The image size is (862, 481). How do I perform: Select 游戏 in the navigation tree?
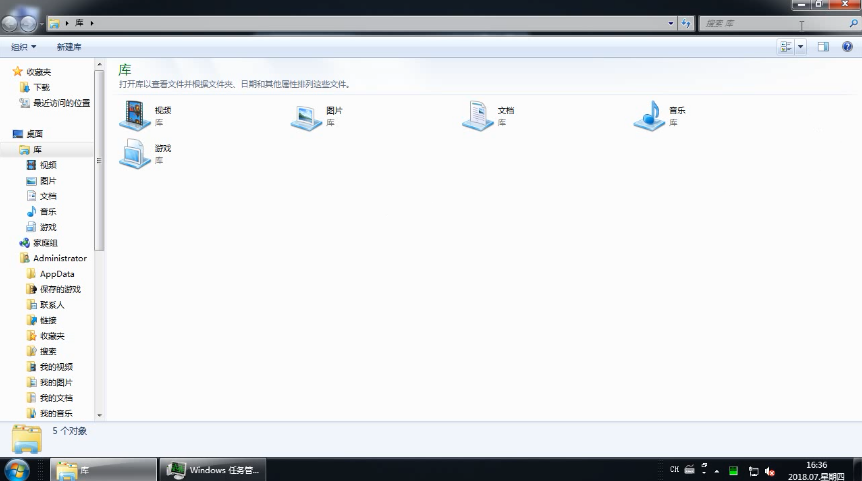coord(41,227)
